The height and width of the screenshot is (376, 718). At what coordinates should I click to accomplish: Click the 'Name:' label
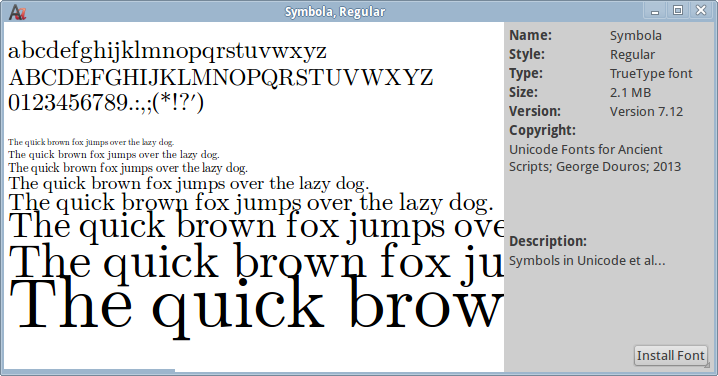(530, 35)
